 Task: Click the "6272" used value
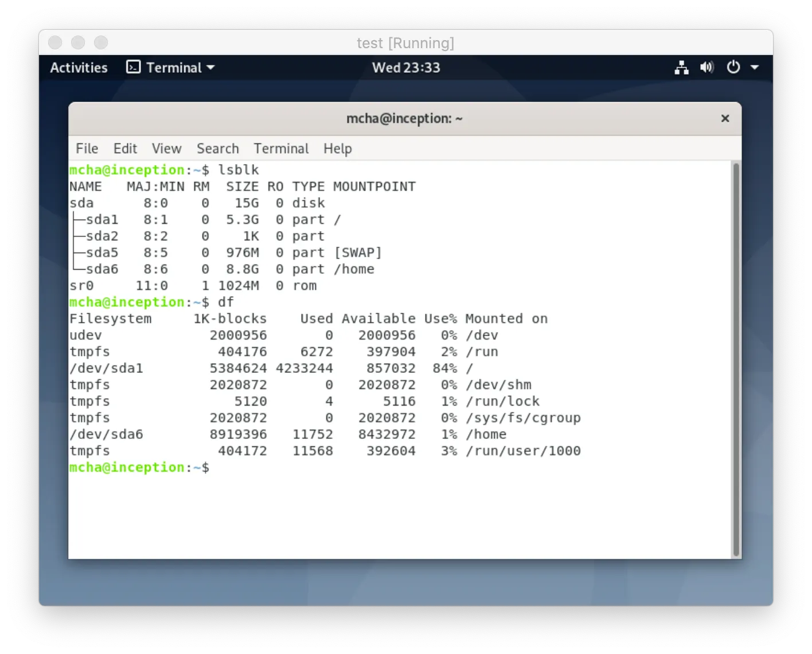(317, 352)
